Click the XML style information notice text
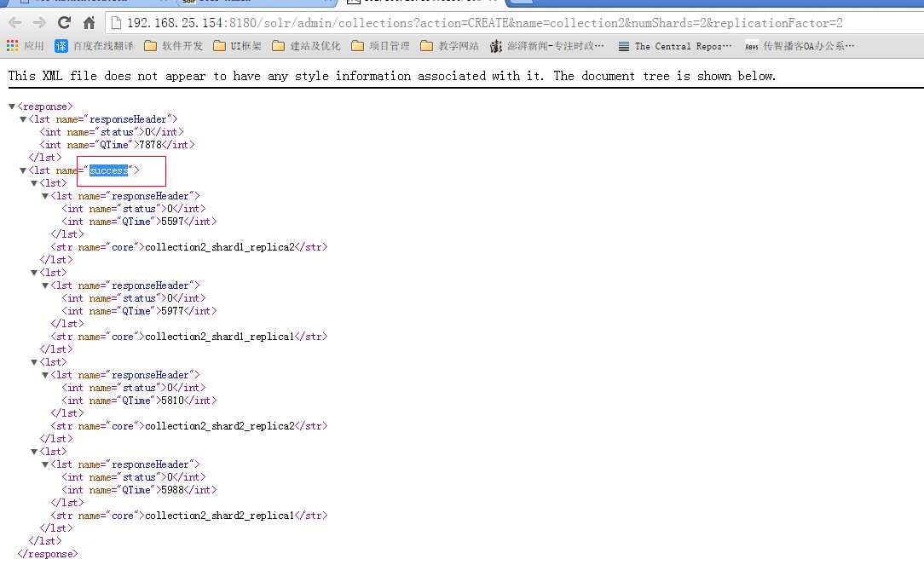This screenshot has width=924, height=565. coord(392,76)
